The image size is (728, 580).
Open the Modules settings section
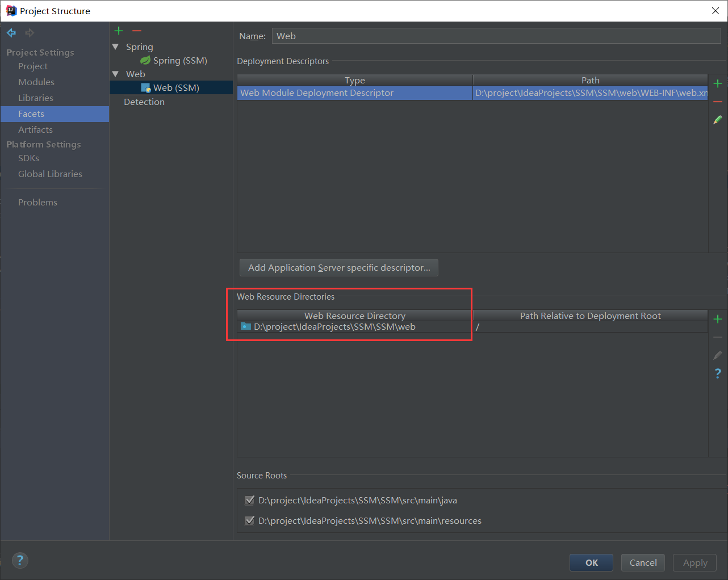click(x=36, y=82)
